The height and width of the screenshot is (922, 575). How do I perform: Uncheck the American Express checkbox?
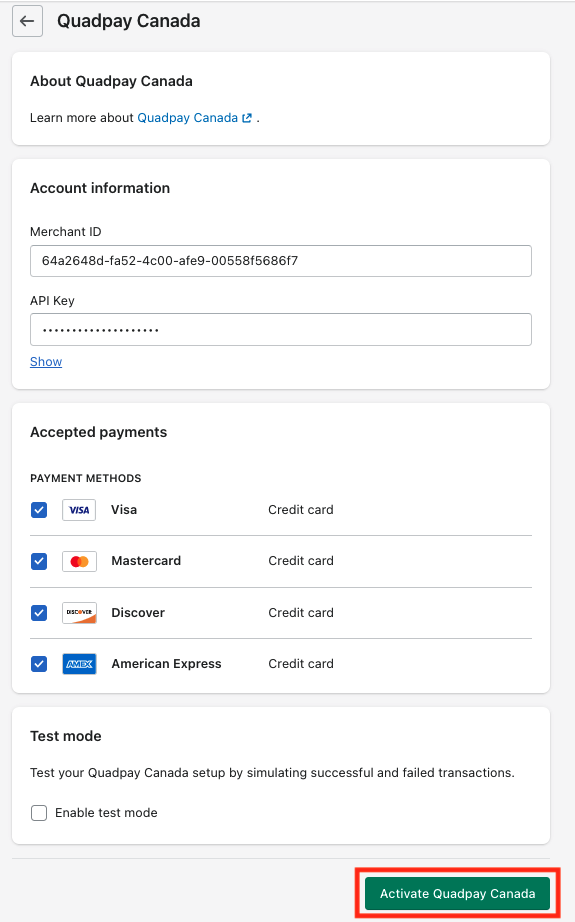pyautogui.click(x=39, y=664)
